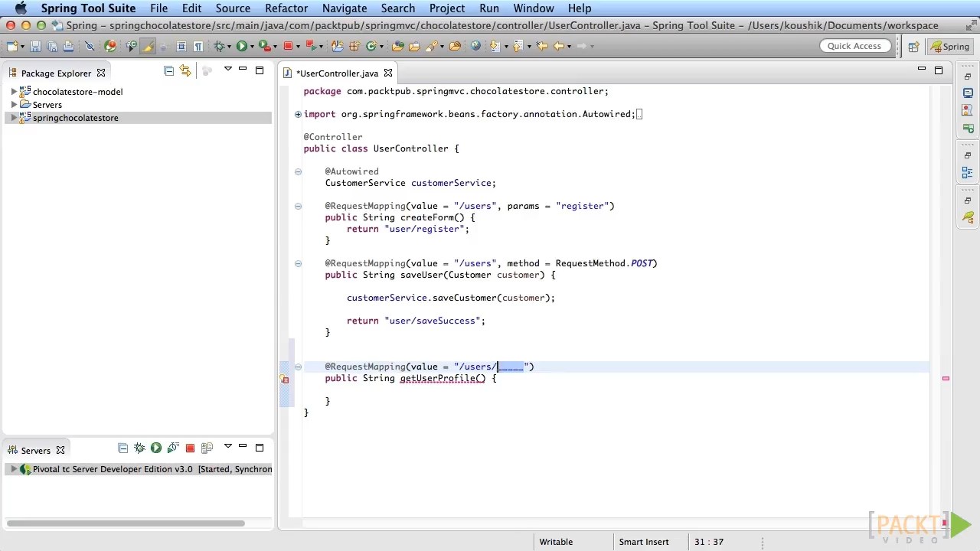This screenshot has width=980, height=551.
Task: Click the Publish to server icon
Action: (207, 448)
